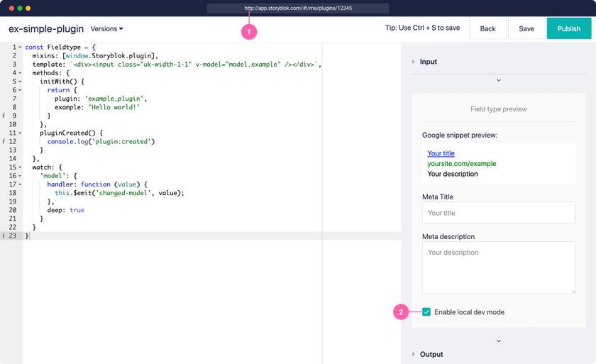Click the deep: true code line
Image resolution: width=596 pixels, height=364 pixels.
pyautogui.click(x=66, y=210)
